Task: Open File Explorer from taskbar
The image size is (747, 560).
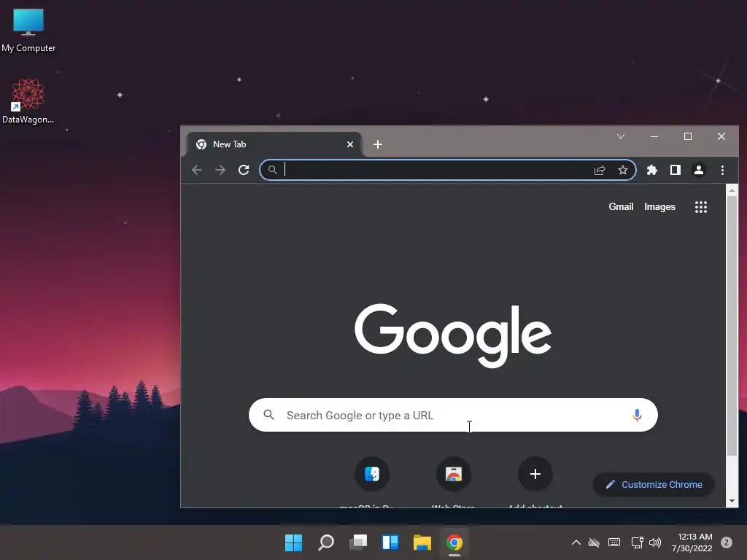Action: [422, 542]
